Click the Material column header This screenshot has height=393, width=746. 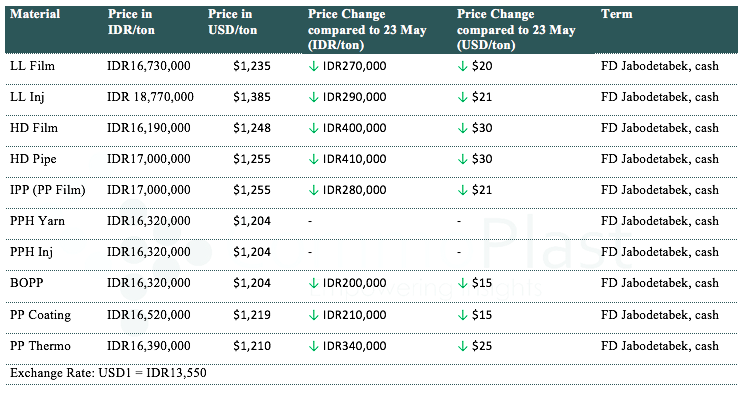(35, 14)
